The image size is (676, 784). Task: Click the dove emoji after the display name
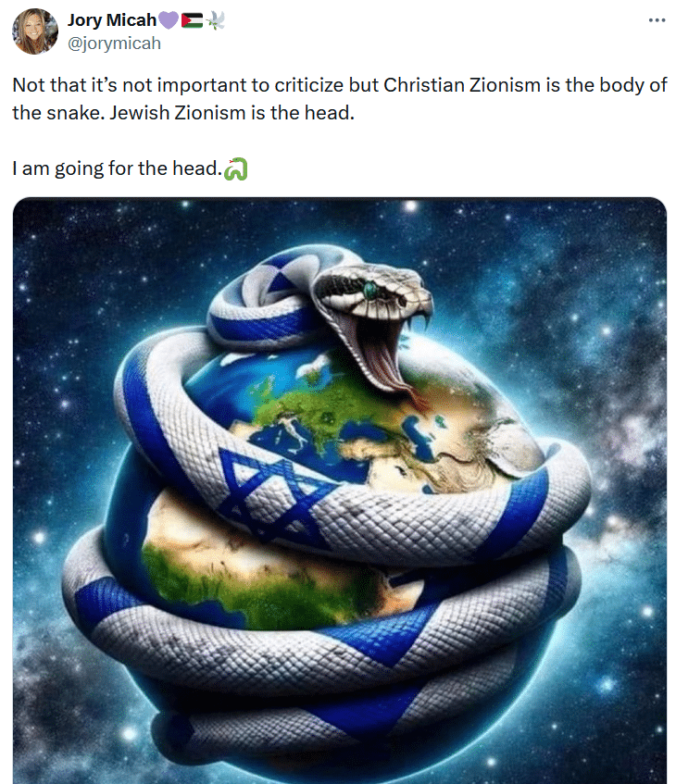coord(215,20)
